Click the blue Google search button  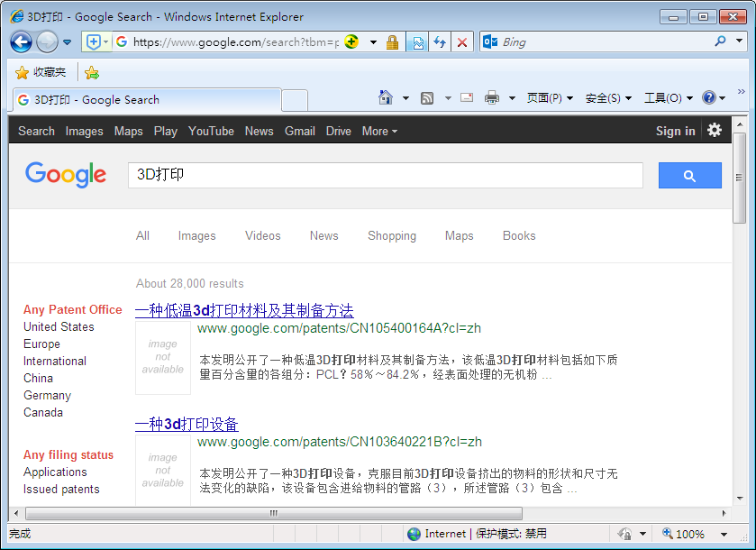click(x=690, y=176)
